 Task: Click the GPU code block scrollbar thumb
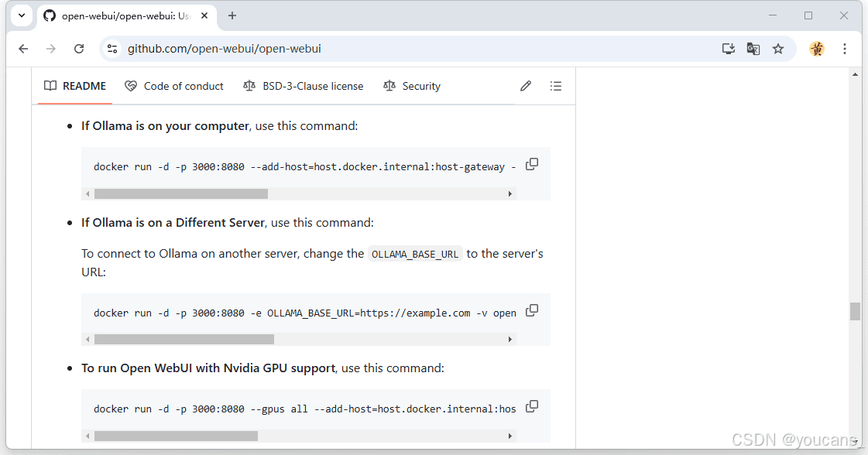pyautogui.click(x=176, y=436)
